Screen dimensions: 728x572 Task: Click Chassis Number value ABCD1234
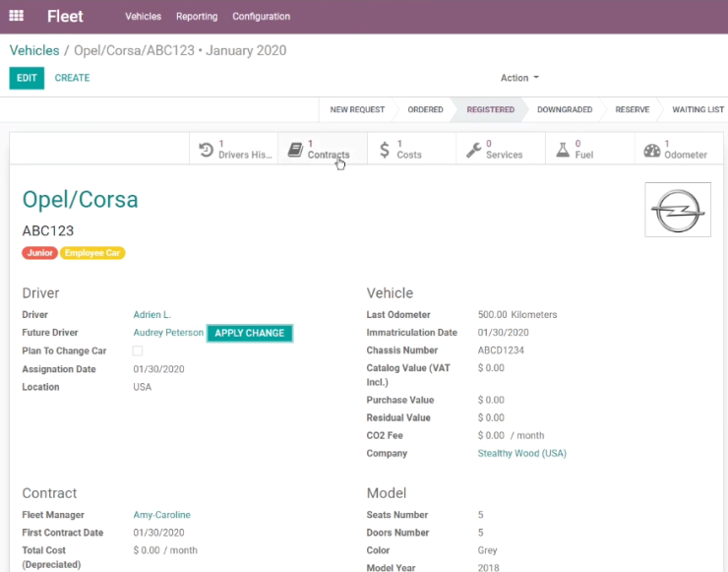point(501,350)
